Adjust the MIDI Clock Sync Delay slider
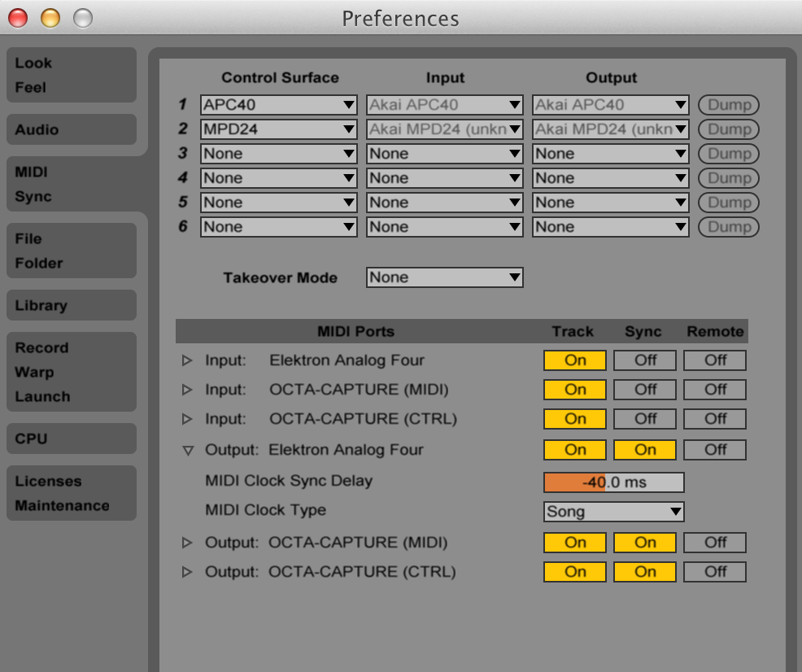Image resolution: width=802 pixels, height=672 pixels. [613, 482]
